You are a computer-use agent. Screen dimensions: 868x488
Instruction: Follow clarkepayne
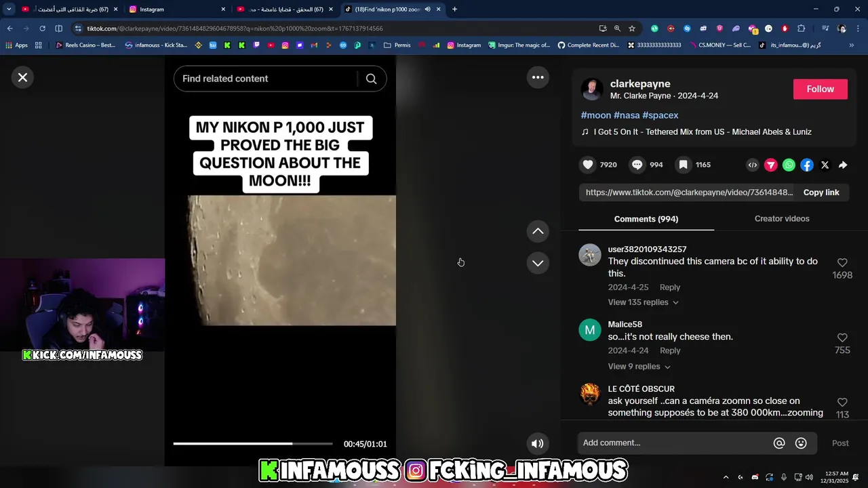click(x=820, y=89)
